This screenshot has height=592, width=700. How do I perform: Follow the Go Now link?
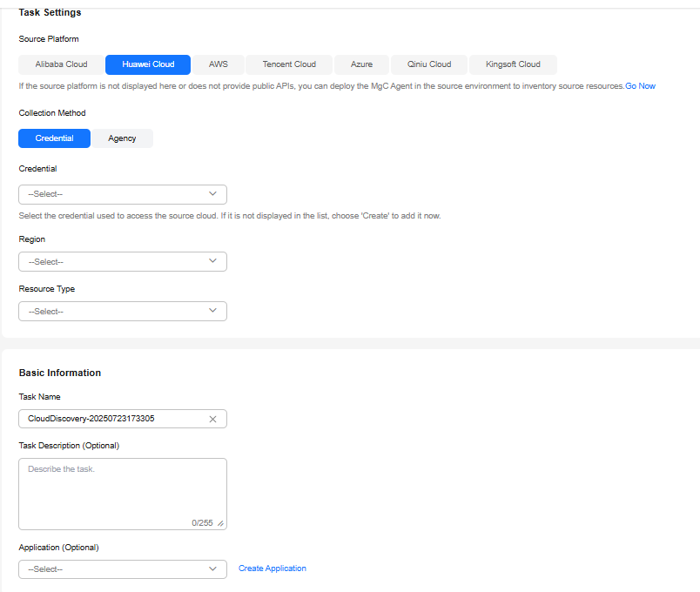coord(640,85)
